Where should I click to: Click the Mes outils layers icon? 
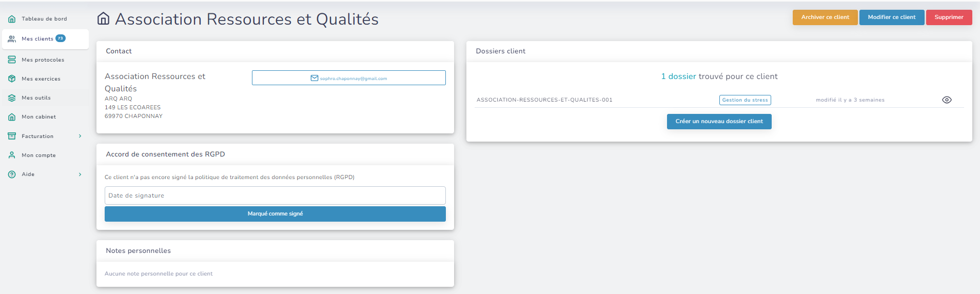click(12, 98)
